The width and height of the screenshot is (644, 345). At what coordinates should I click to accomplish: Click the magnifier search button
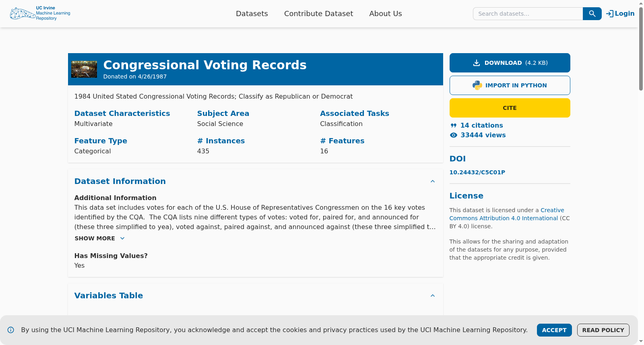click(x=592, y=14)
